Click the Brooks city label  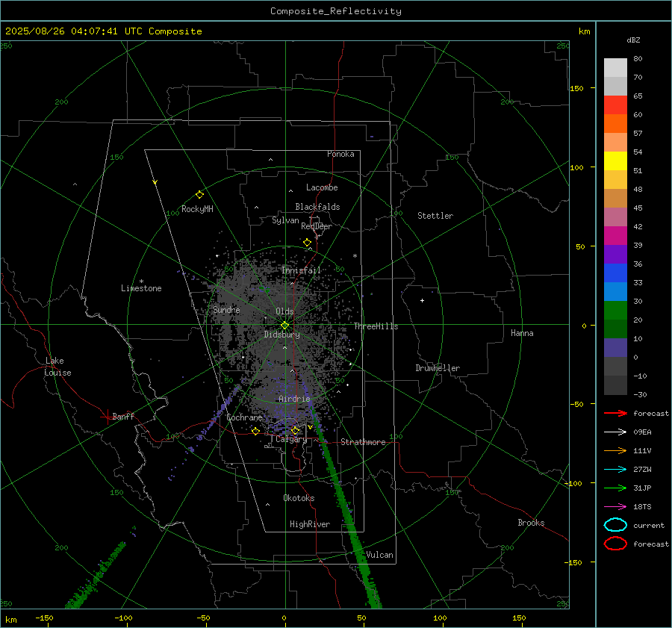point(531,523)
